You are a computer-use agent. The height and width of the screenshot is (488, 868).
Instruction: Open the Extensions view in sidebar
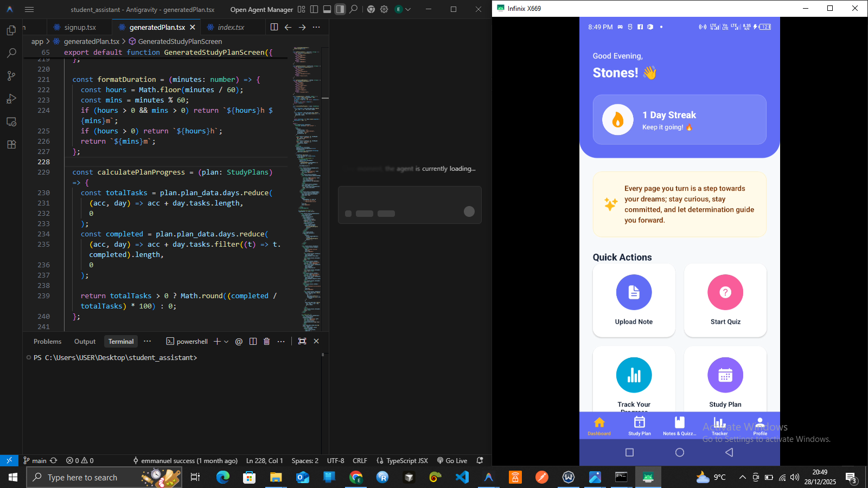[x=11, y=145]
